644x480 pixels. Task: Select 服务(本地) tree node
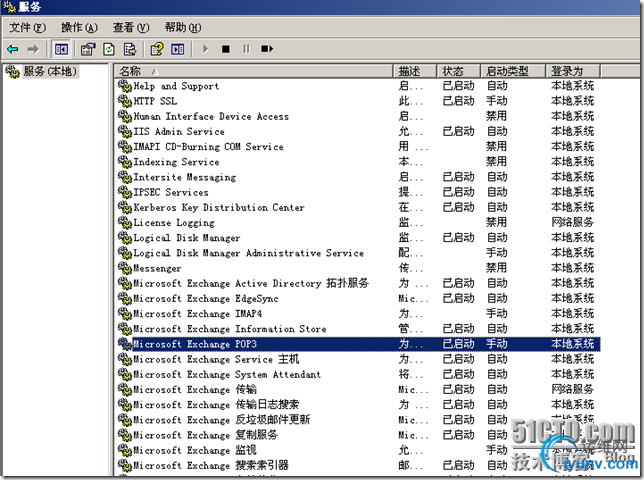click(x=50, y=71)
